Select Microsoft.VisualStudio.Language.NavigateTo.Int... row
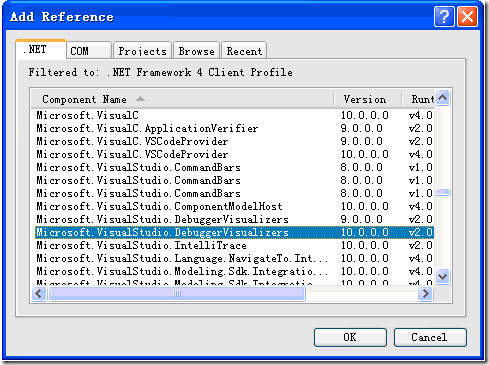This screenshot has height=365, width=489. [x=234, y=258]
